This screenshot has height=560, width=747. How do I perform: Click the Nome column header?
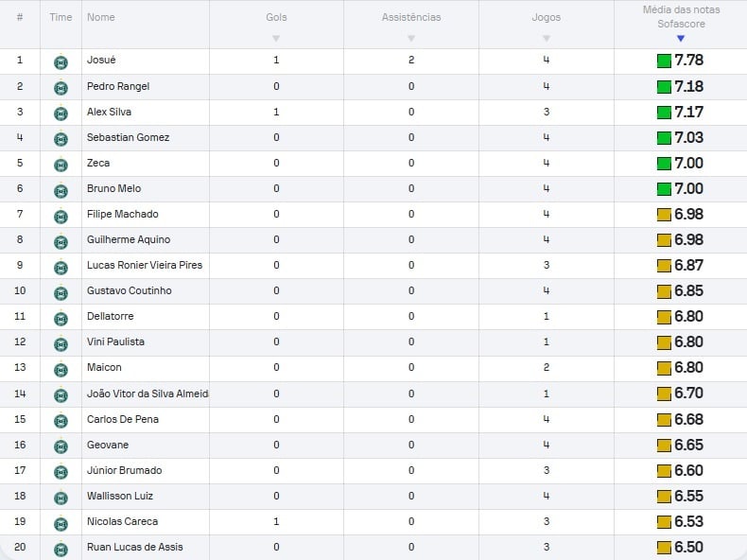pos(101,17)
